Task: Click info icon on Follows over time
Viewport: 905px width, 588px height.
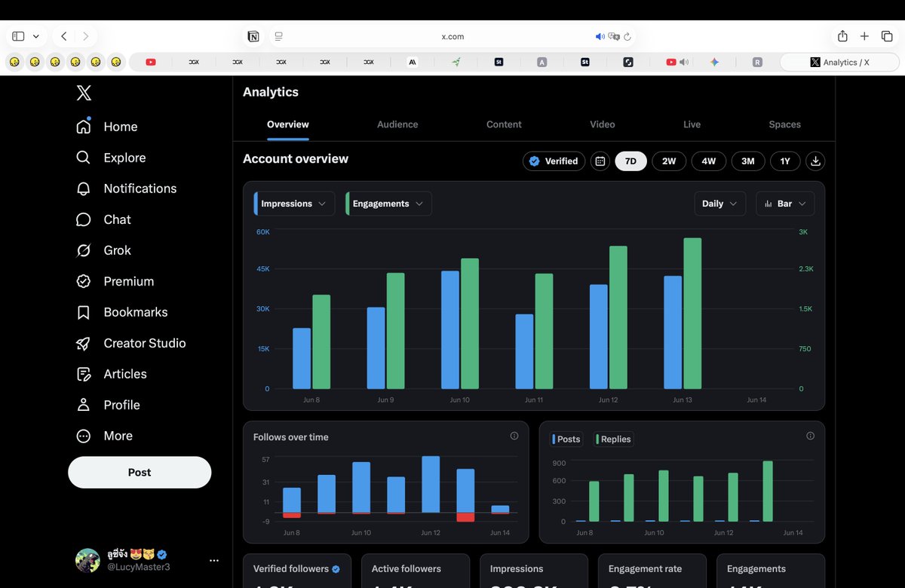Action: pyautogui.click(x=514, y=436)
